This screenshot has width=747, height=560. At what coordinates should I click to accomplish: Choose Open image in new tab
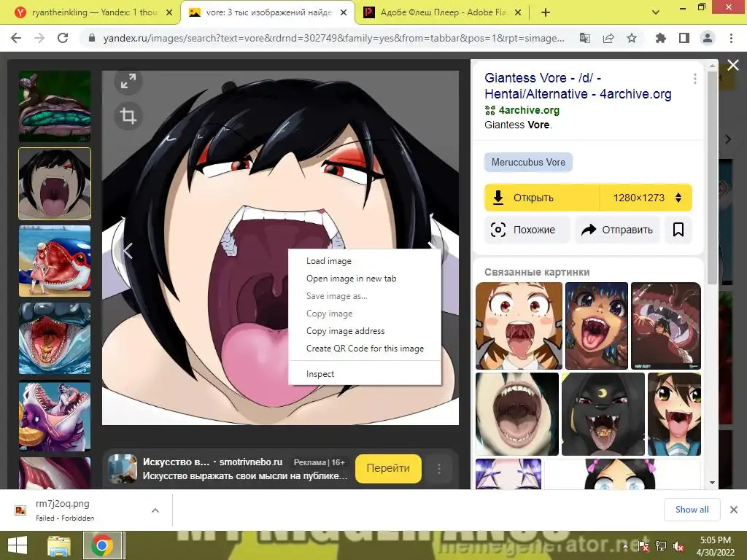pos(351,279)
